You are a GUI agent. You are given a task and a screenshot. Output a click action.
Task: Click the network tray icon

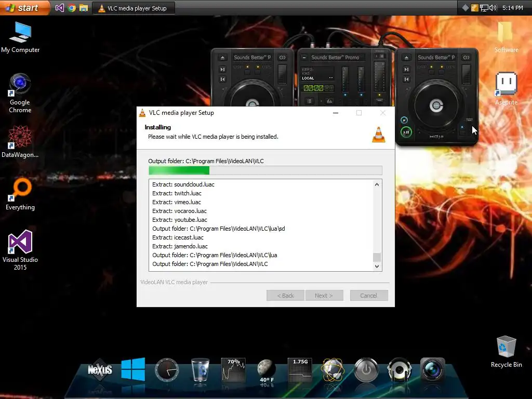pyautogui.click(x=484, y=8)
